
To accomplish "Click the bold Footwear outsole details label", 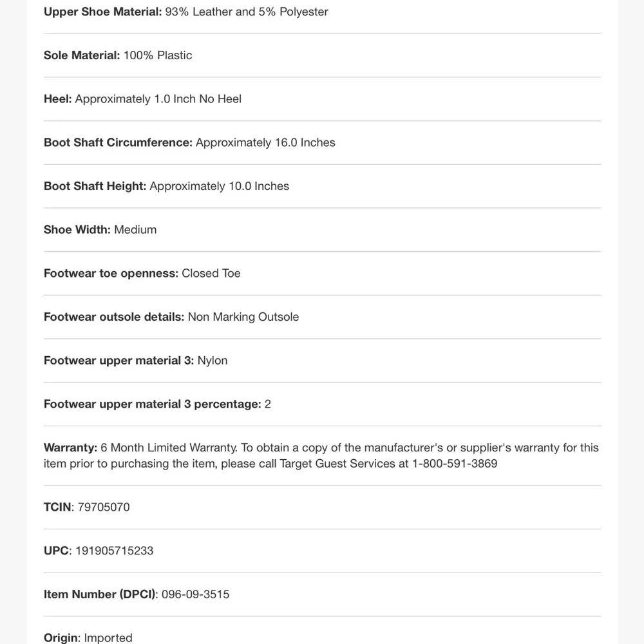I will (x=114, y=317).
